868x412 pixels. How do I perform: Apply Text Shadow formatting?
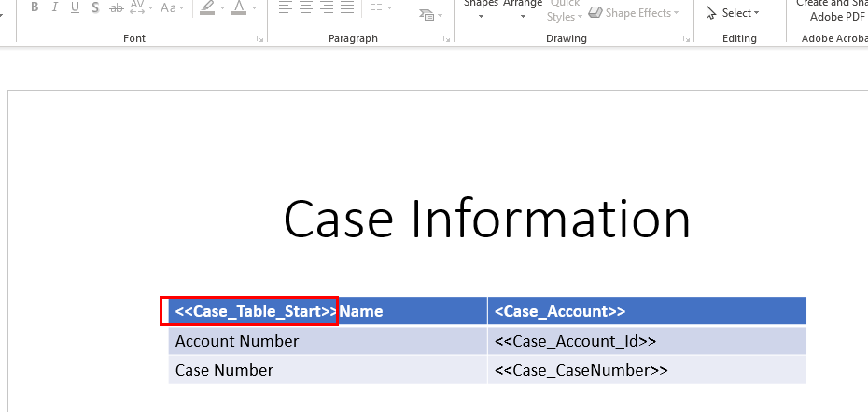(x=95, y=7)
